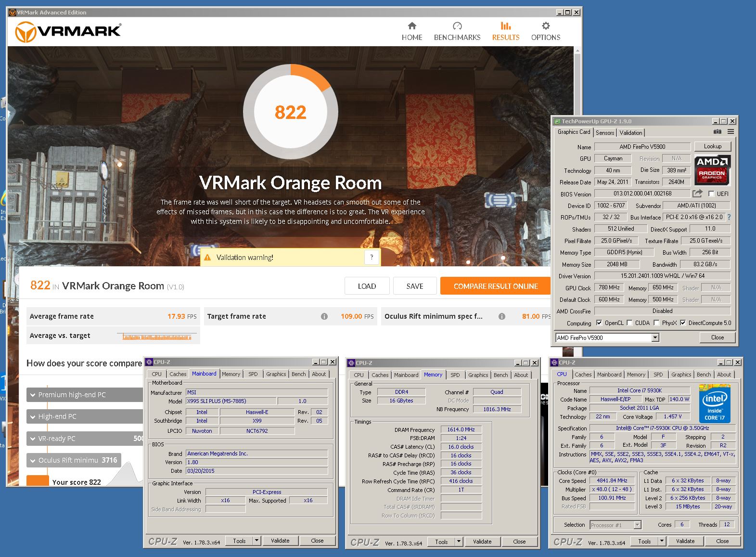756x557 pixels.
Task: Click the Tools button in Mainboard CPU-Z
Action: (239, 541)
